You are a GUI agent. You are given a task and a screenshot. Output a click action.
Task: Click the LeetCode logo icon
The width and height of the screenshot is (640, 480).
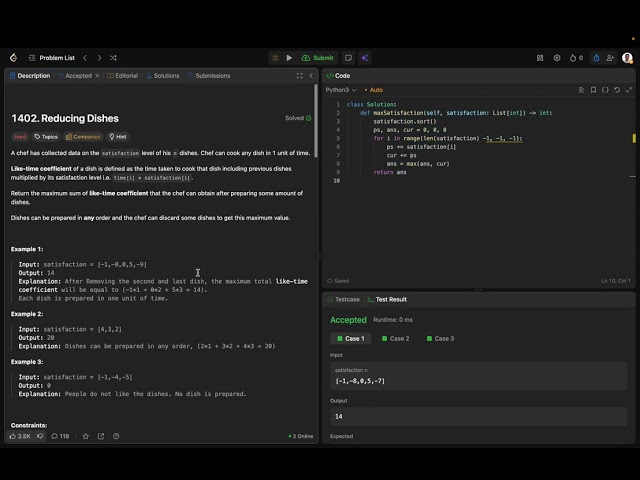tap(13, 58)
